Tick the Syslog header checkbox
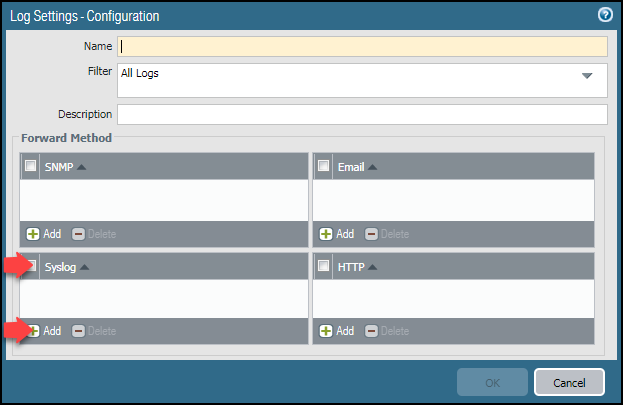 pos(32,265)
